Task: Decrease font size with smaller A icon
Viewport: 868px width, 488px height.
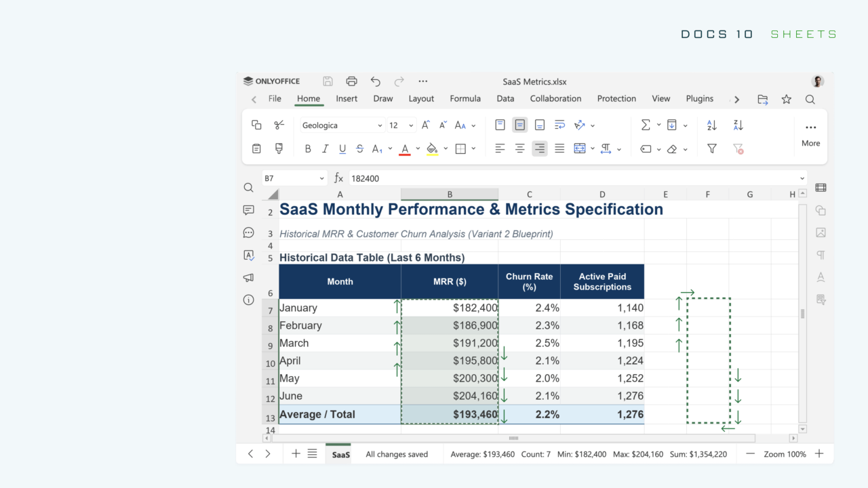Action: 443,125
